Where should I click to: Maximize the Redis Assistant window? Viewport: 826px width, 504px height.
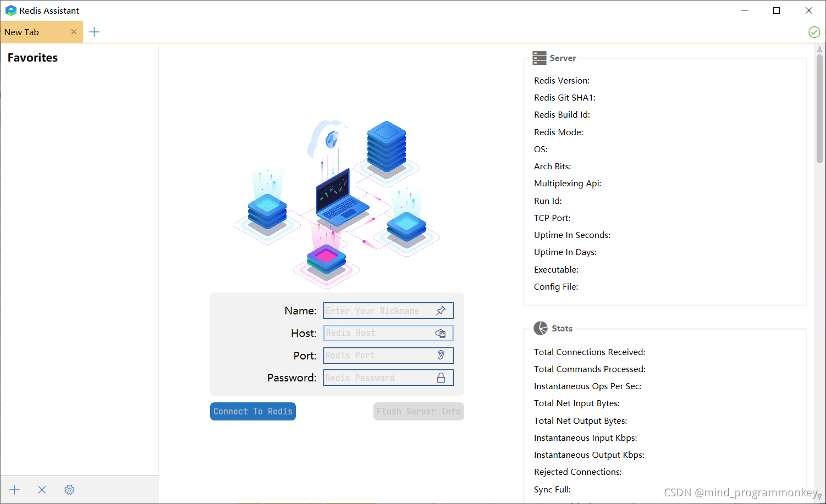777,10
